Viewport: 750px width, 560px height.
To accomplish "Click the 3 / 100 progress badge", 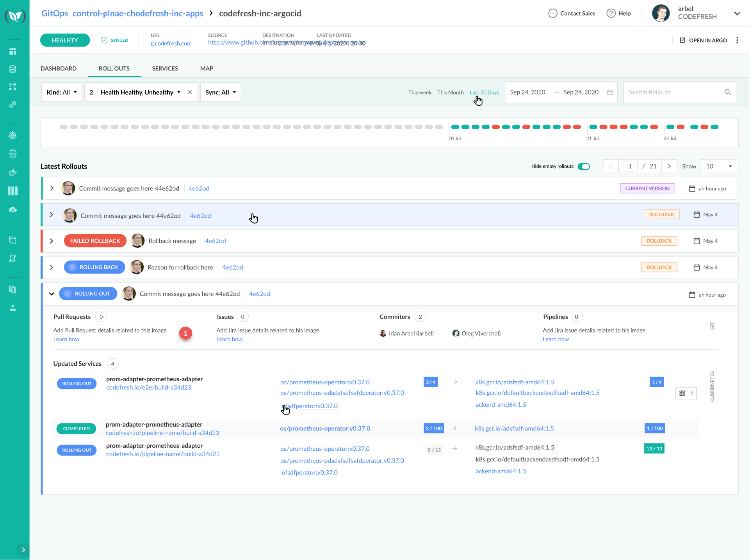I will 434,428.
